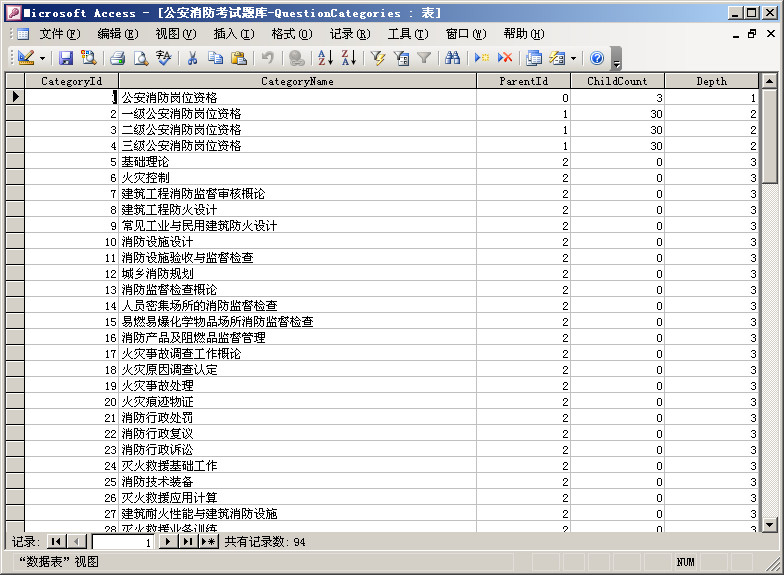Open the Database Window icon
This screenshot has height=575, width=784.
[534, 58]
